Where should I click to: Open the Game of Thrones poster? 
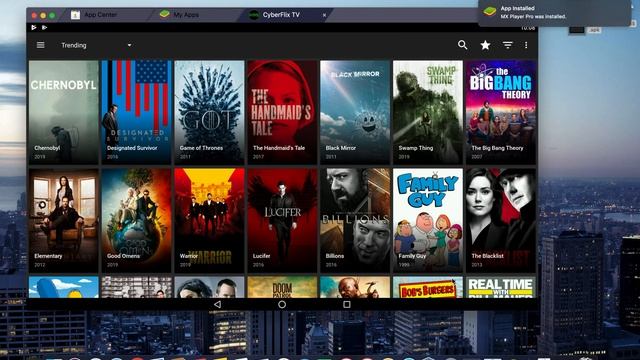(209, 112)
